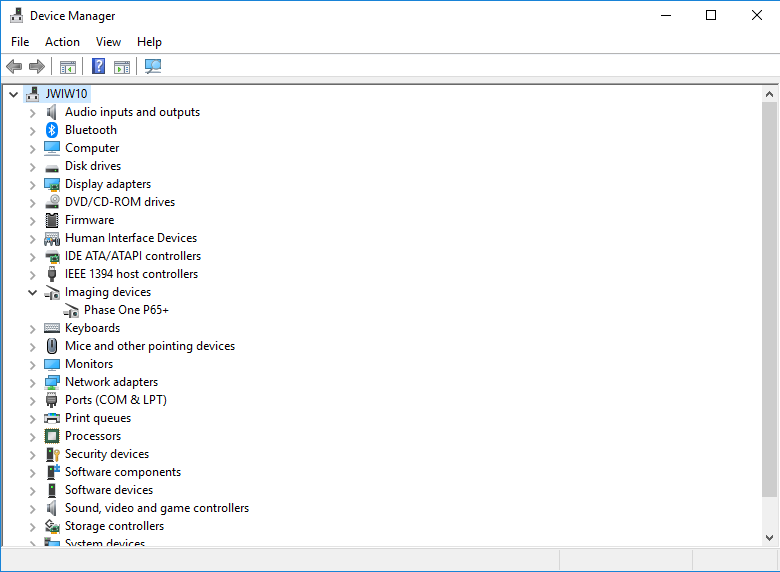This screenshot has height=572, width=780.
Task: Open the View menu
Action: [108, 42]
